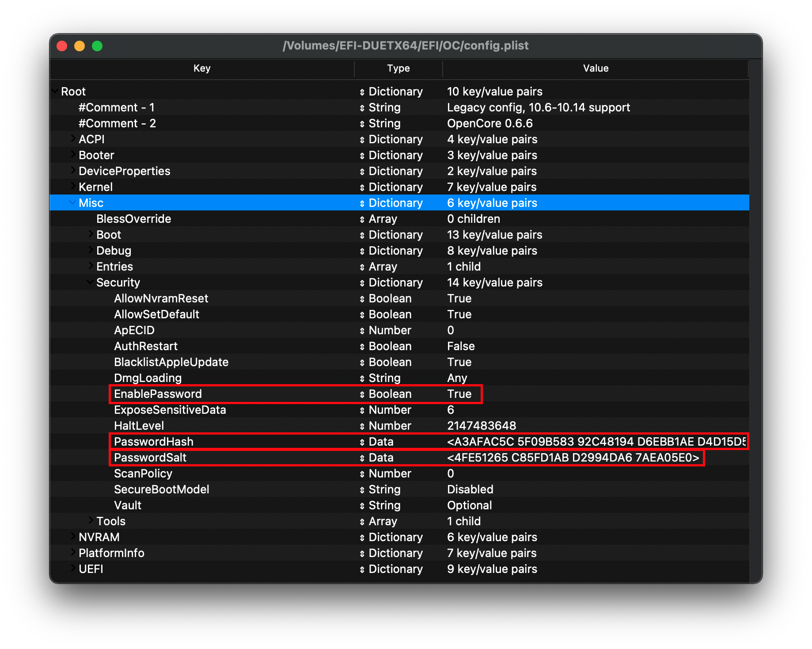Select AuthRestart False boolean value
The height and width of the screenshot is (649, 812).
click(x=461, y=346)
